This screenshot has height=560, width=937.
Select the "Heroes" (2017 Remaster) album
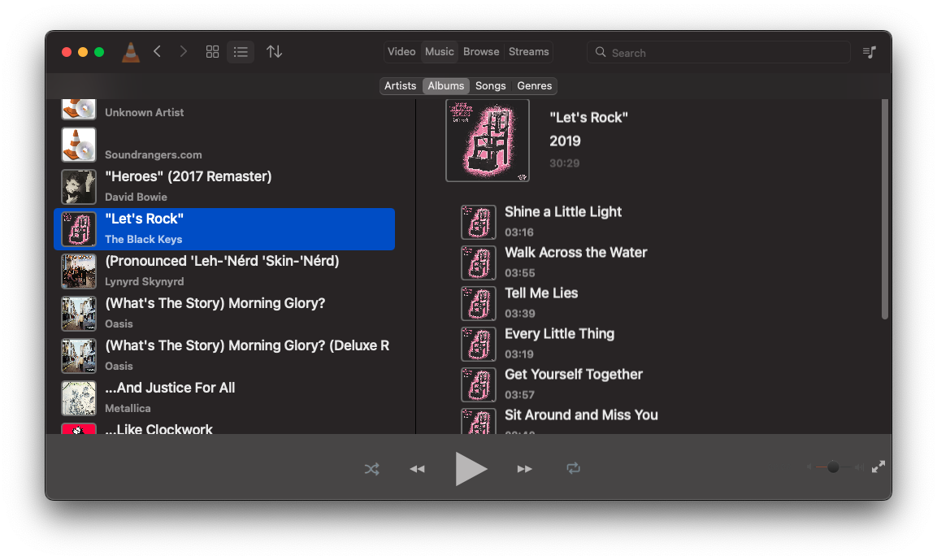[x=224, y=186]
